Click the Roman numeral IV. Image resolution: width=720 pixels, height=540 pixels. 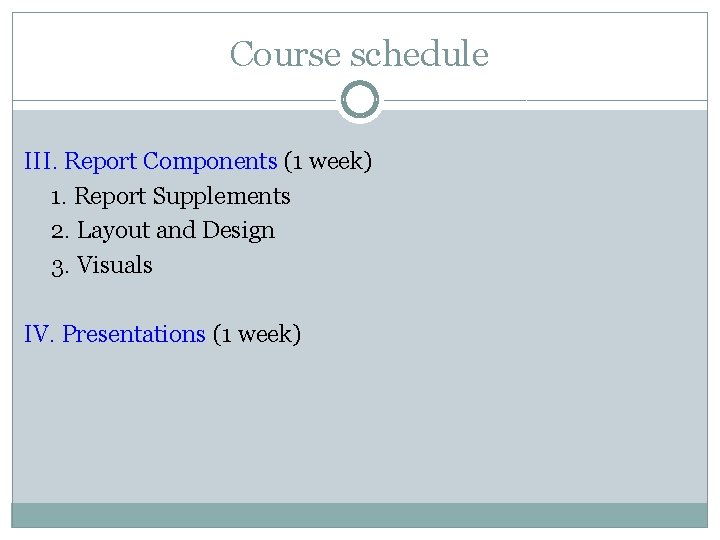tap(39, 334)
